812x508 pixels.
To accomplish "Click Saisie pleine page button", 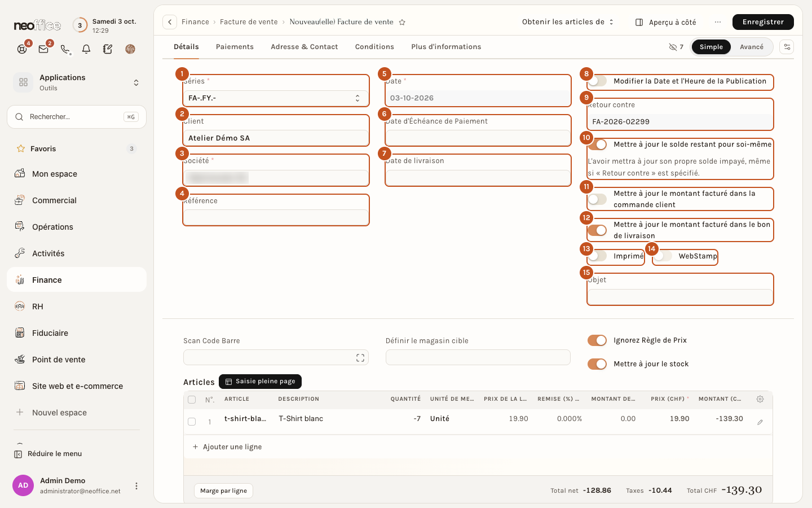I will (x=260, y=382).
